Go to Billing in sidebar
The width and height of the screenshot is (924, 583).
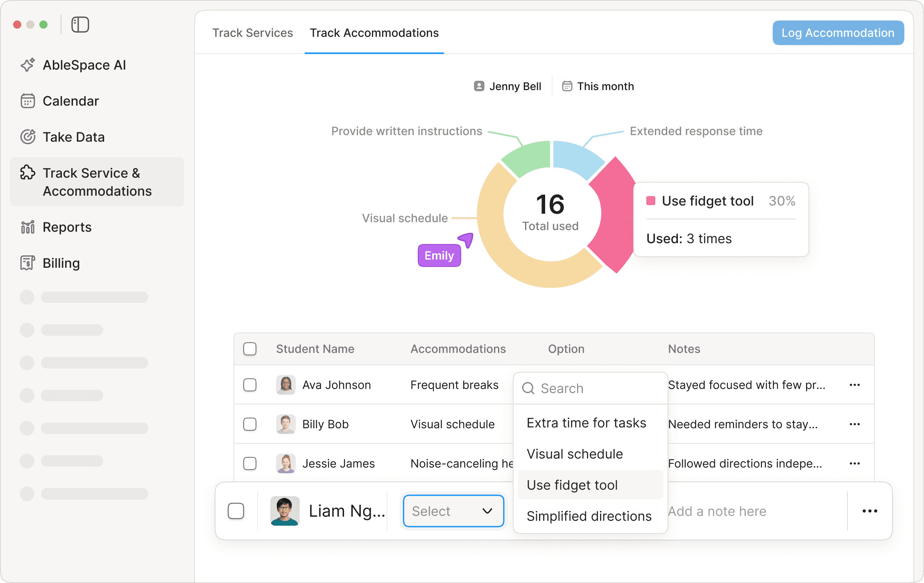[97, 263]
